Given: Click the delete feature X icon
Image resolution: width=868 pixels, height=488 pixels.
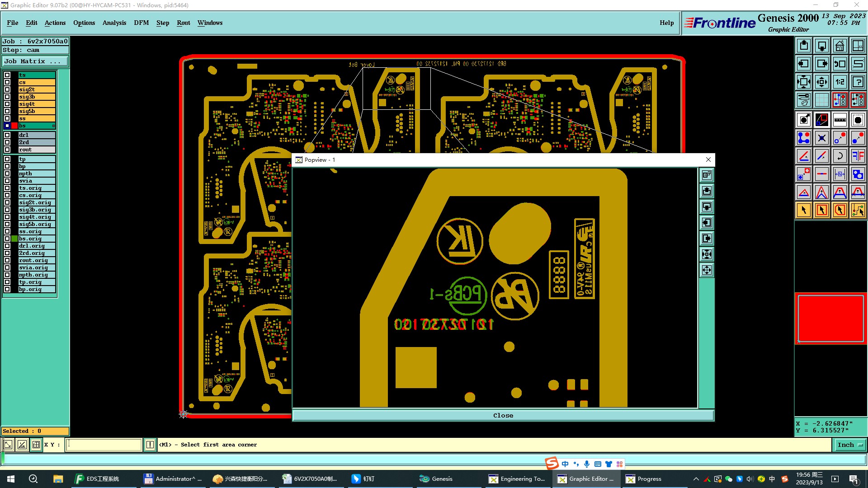Looking at the screenshot, I should click(x=821, y=138).
